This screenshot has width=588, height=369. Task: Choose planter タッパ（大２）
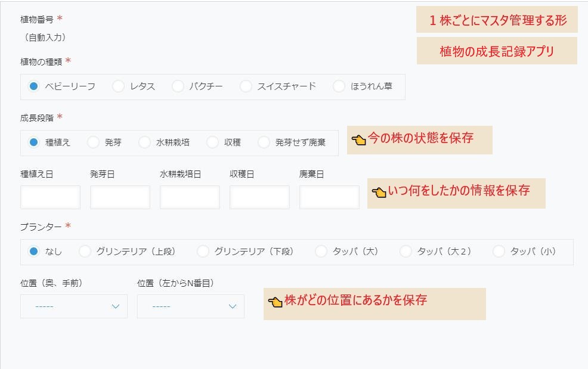tap(406, 252)
